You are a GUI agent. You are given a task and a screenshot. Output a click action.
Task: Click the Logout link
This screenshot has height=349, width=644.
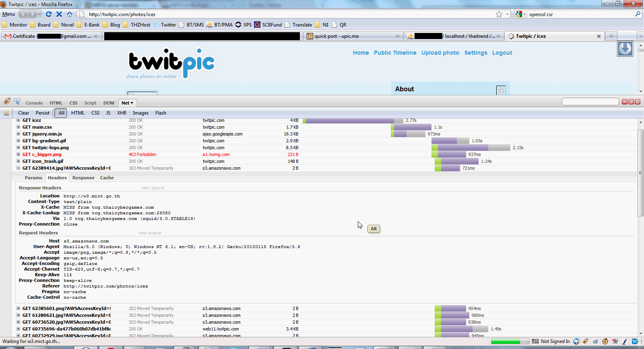click(502, 53)
